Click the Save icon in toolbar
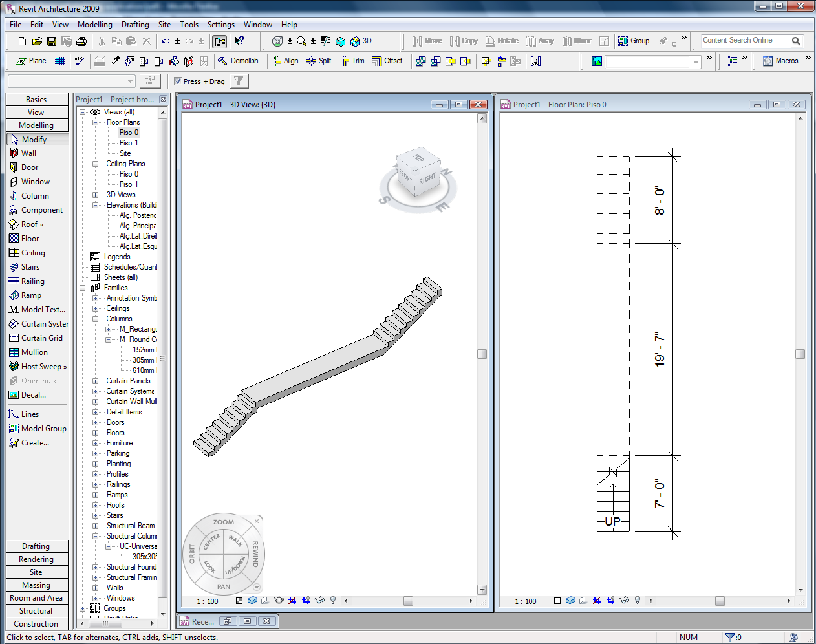The image size is (816, 644). pyautogui.click(x=52, y=41)
